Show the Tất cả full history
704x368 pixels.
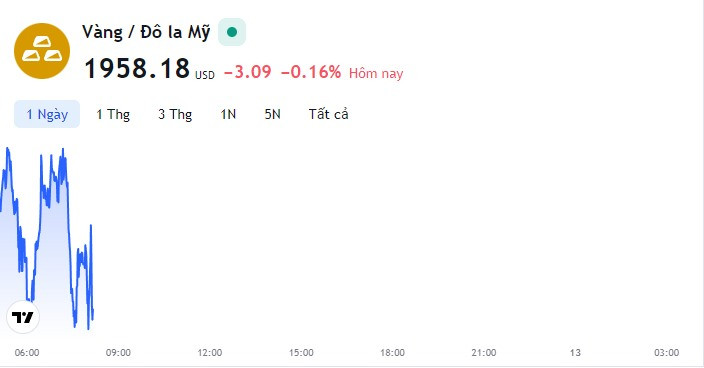[x=328, y=114]
